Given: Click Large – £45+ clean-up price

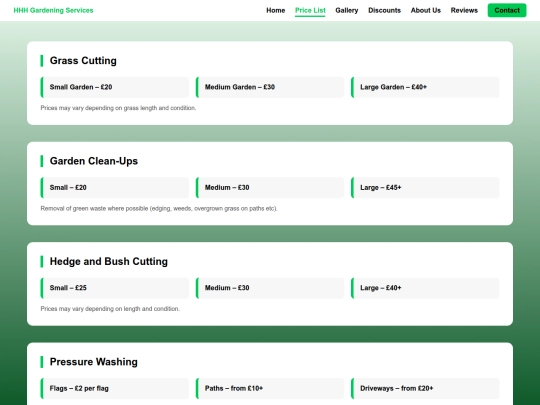Looking at the screenshot, I should tap(425, 188).
